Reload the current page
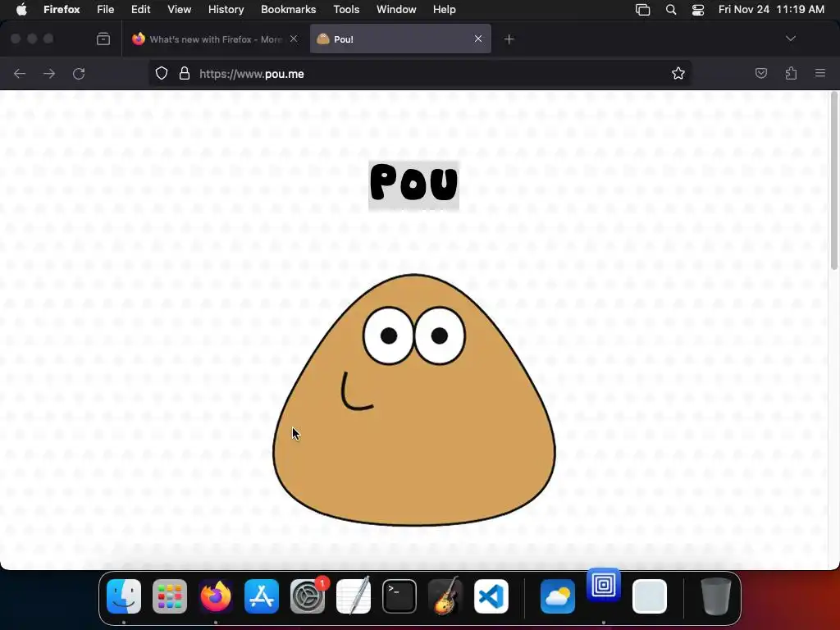The height and width of the screenshot is (630, 840). [x=79, y=73]
